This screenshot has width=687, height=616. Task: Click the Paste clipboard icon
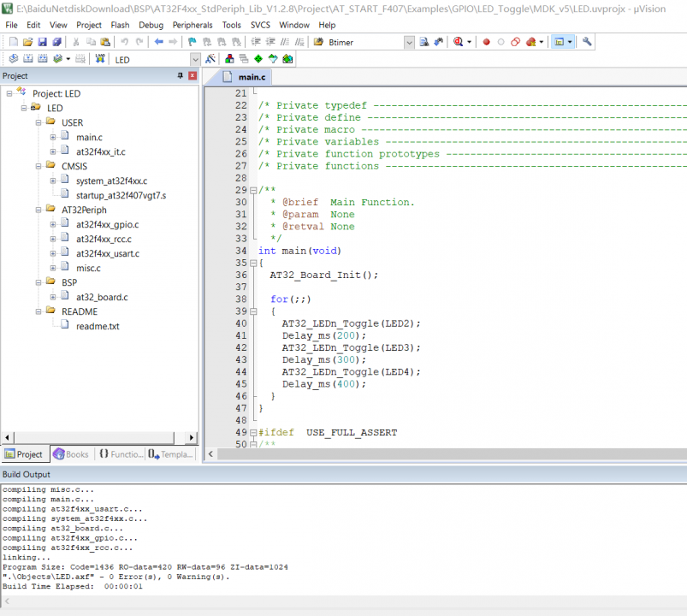click(105, 42)
